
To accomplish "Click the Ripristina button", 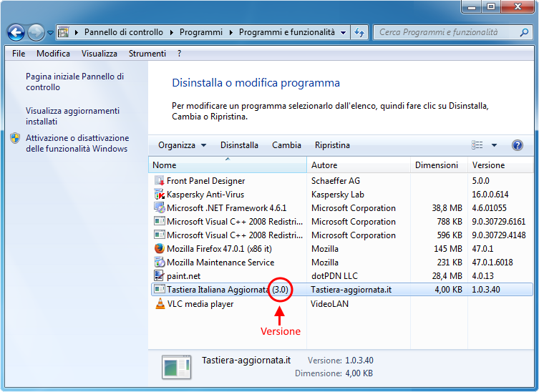I will [x=332, y=145].
